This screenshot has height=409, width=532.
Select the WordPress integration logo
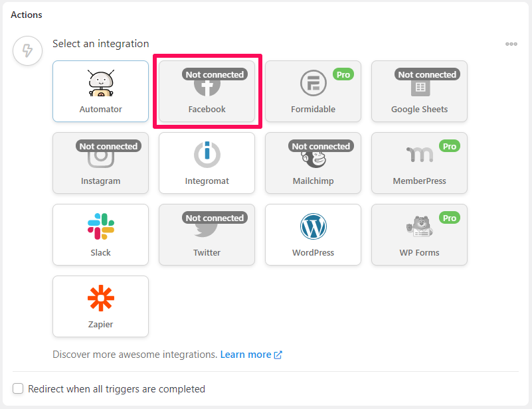(313, 226)
